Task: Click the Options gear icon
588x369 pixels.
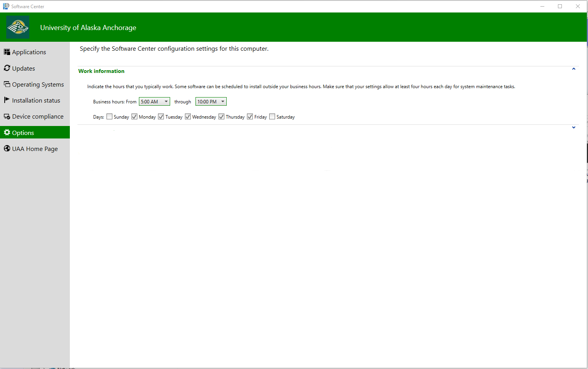Action: click(7, 133)
